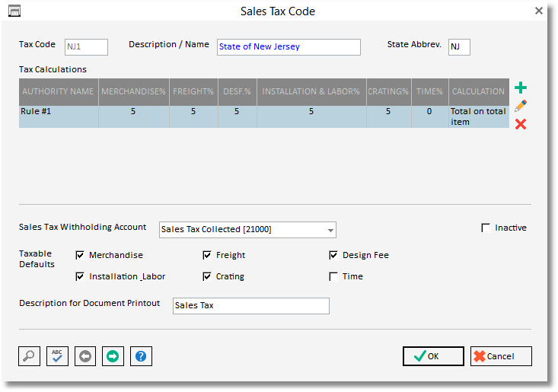This screenshot has height=392, width=558.
Task: Toggle the Inactive checkbox
Action: tap(486, 228)
